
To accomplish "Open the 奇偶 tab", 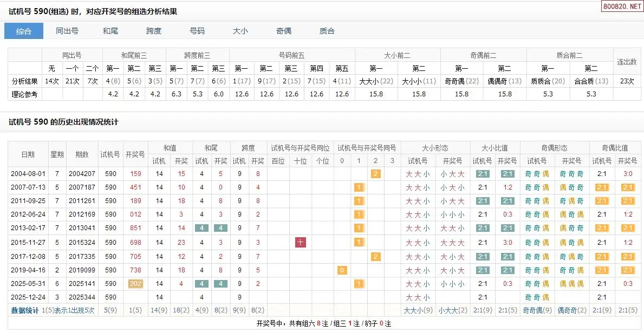I will click(x=284, y=31).
